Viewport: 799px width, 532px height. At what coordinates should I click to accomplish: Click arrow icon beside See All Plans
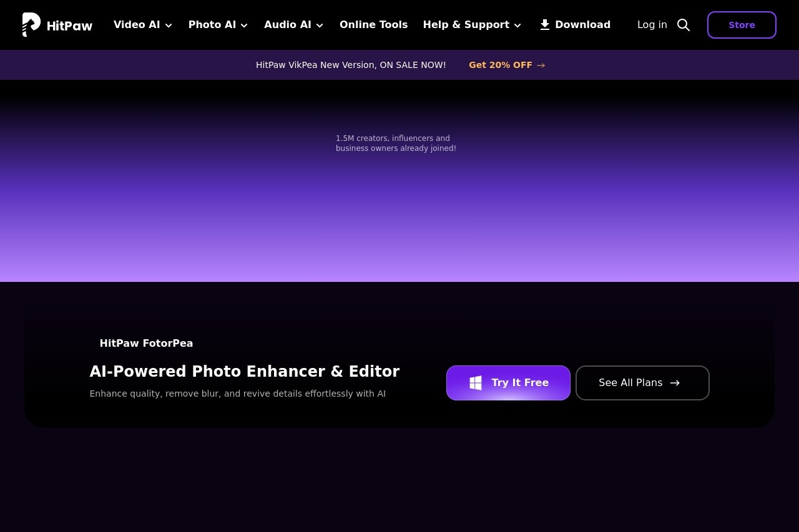click(x=675, y=383)
